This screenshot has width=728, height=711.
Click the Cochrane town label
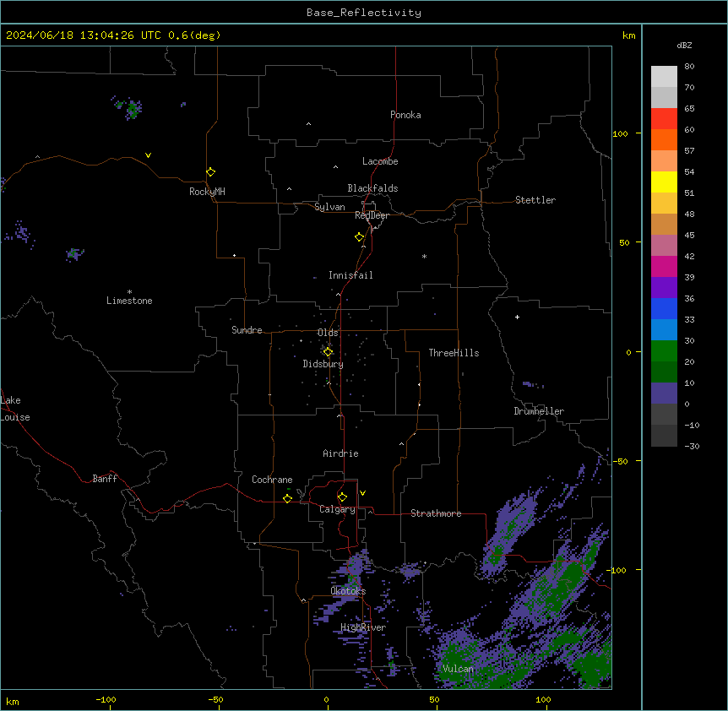coord(272,480)
